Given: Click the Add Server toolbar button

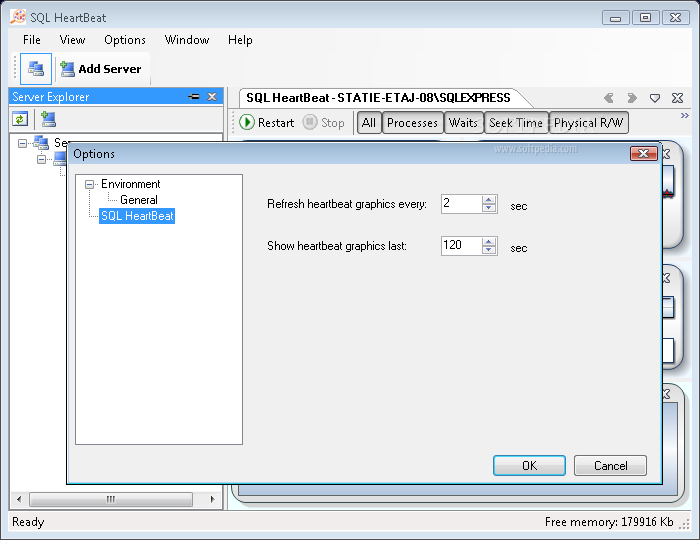Looking at the screenshot, I should pyautogui.click(x=101, y=69).
